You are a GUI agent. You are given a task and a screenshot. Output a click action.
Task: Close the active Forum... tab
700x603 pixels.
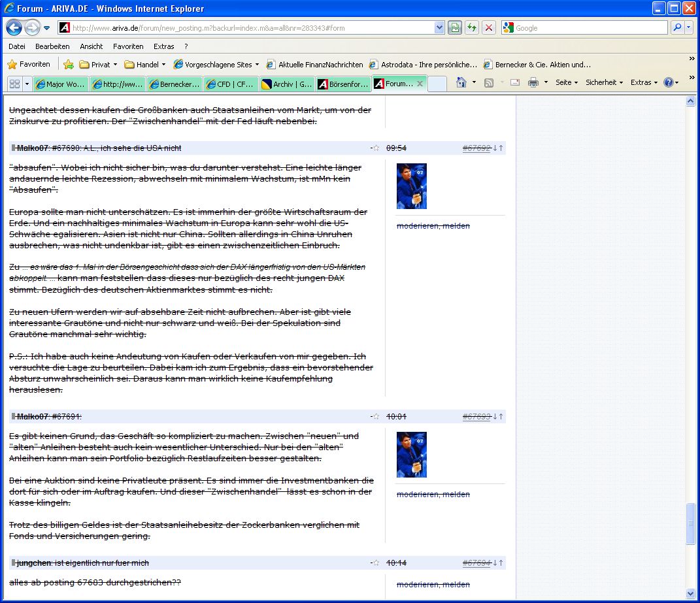420,84
